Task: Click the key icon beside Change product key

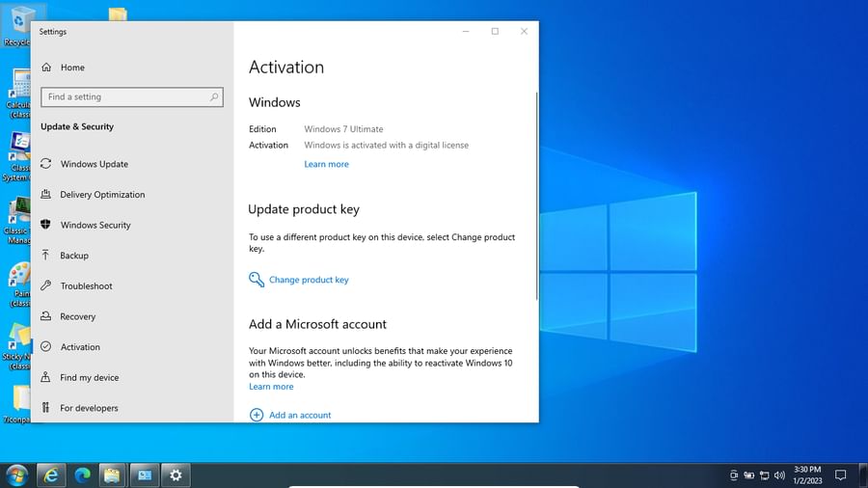Action: point(257,280)
